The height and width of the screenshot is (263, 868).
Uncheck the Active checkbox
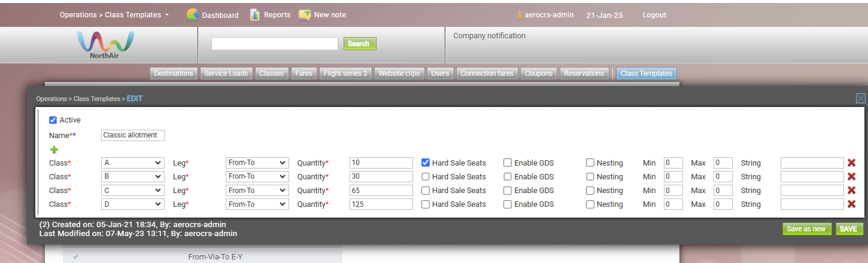[53, 120]
